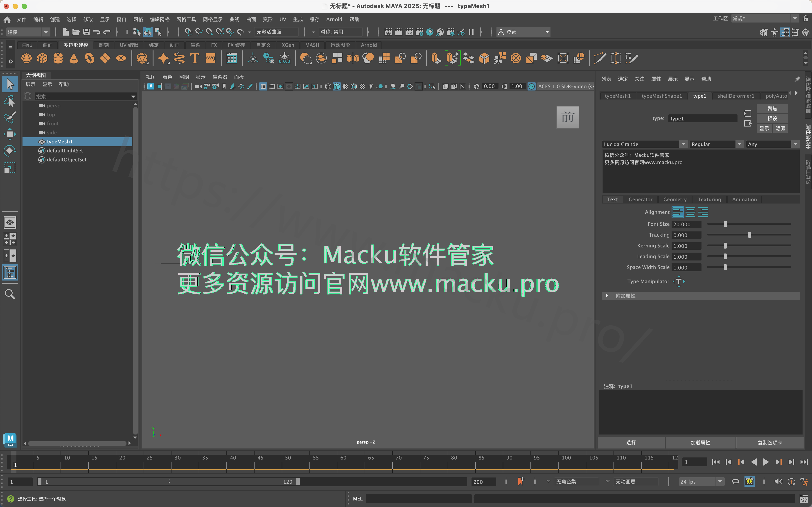Open the Any writing system dropdown
The width and height of the screenshot is (812, 507).
(772, 144)
